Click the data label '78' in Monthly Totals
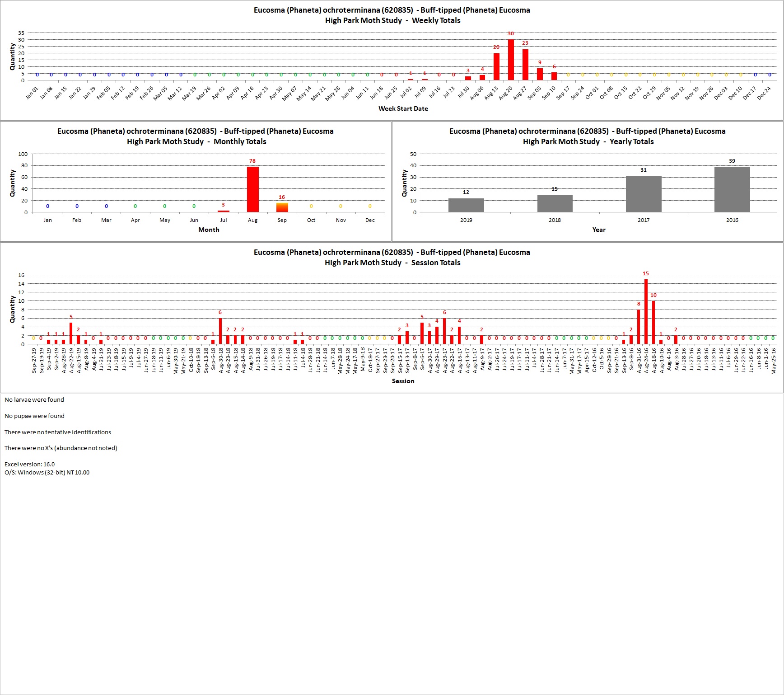 pyautogui.click(x=252, y=161)
